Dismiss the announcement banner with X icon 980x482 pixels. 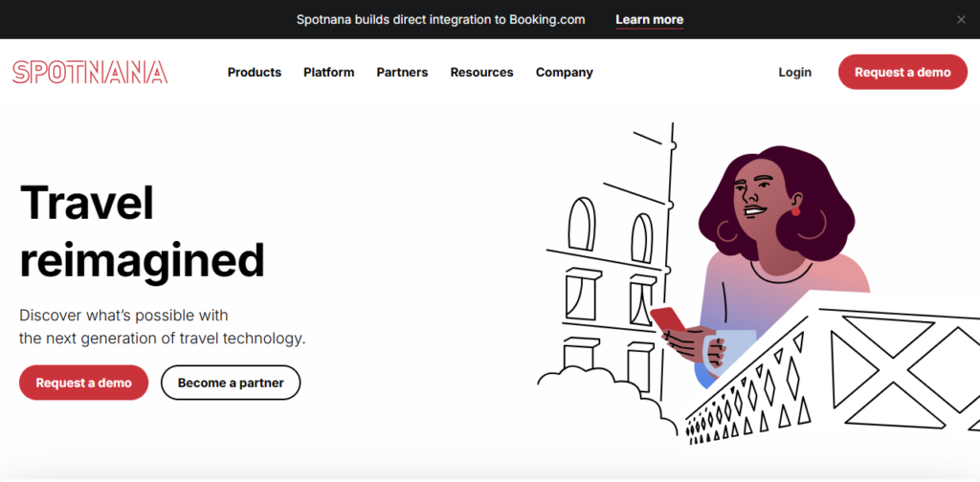click(961, 19)
